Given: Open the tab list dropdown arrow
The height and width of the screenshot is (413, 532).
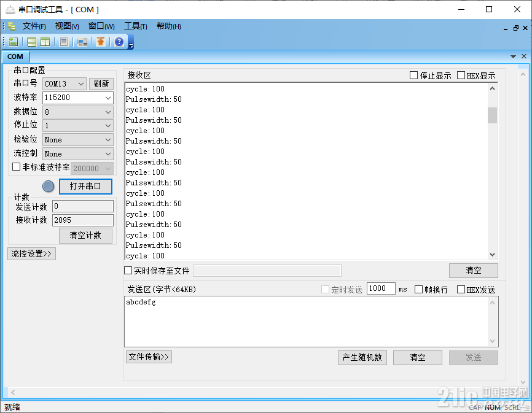Looking at the screenshot, I should click(513, 56).
